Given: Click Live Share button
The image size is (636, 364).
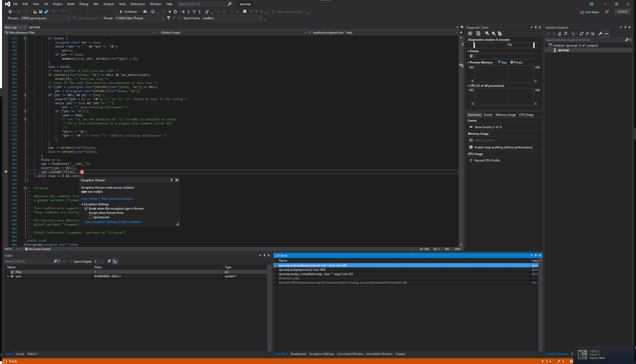Looking at the screenshot, I should coord(589,12).
